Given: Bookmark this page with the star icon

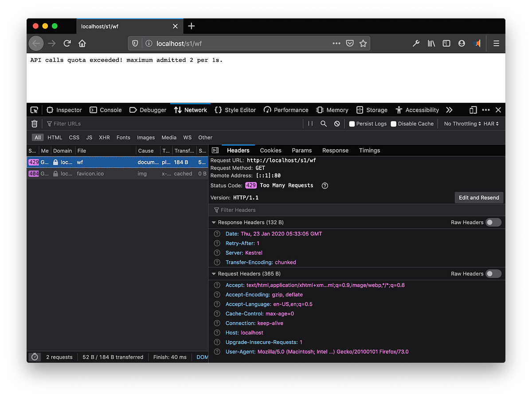Looking at the screenshot, I should click(363, 43).
